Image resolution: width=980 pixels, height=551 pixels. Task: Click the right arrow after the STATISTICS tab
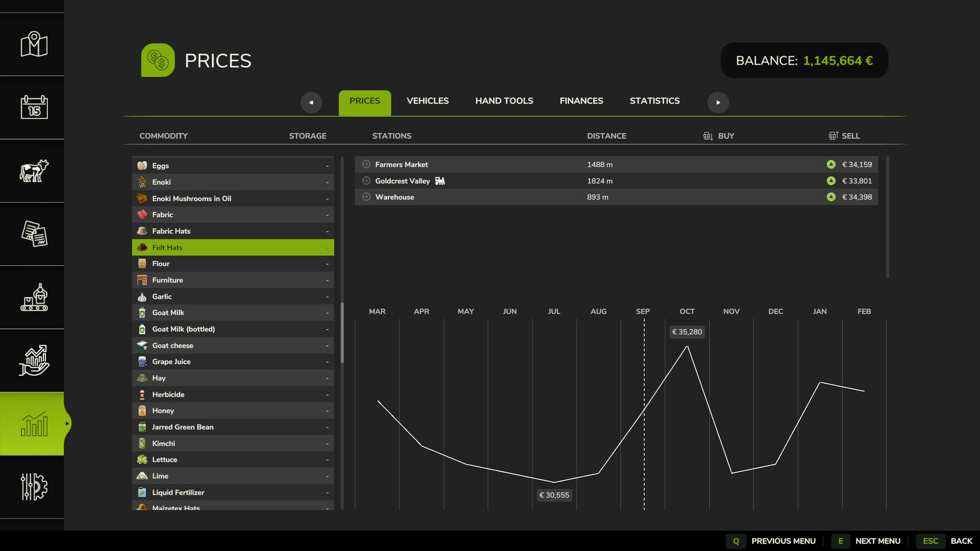(718, 102)
